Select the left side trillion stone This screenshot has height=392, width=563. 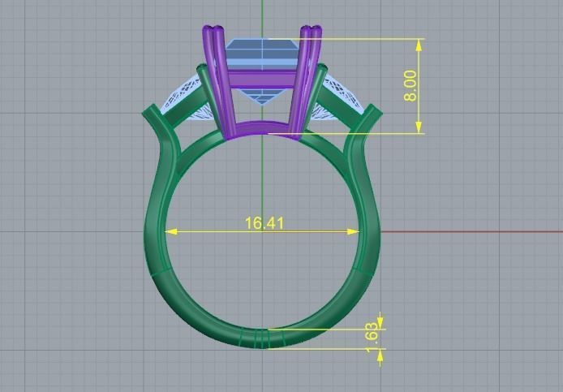182,93
